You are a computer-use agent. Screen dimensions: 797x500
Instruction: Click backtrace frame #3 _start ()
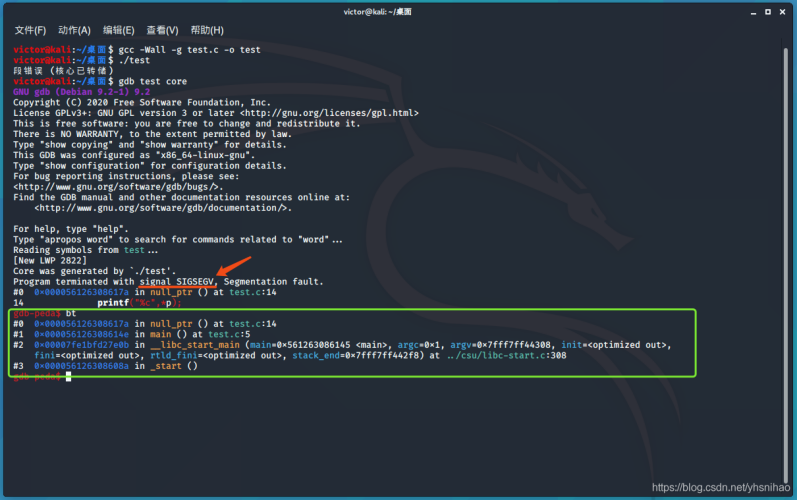coord(105,366)
